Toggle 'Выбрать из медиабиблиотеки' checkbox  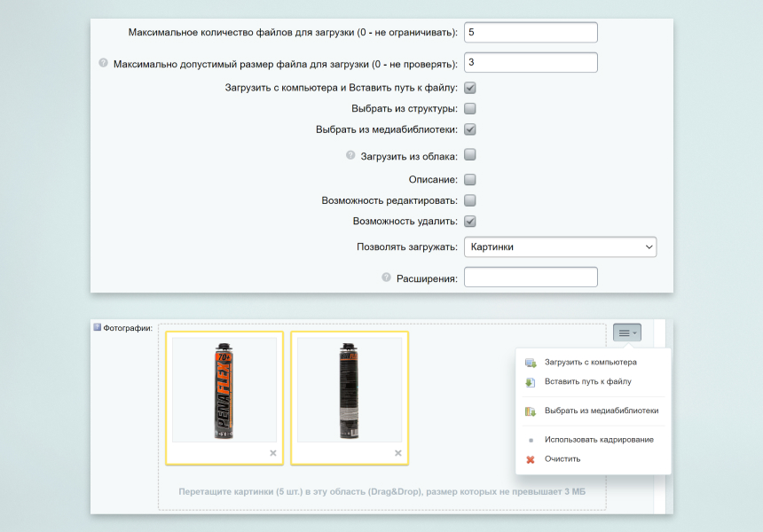point(470,129)
